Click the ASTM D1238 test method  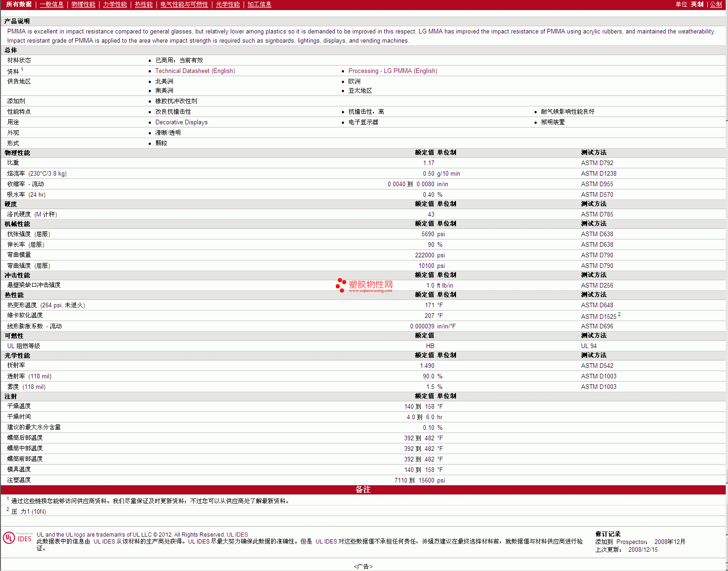(x=599, y=174)
